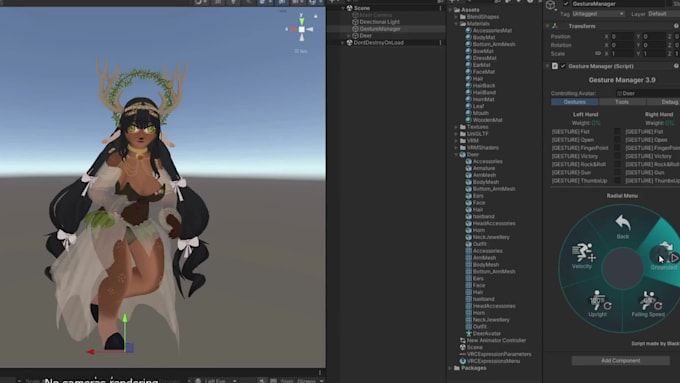Screen dimensions: 680x383
Task: Open DontDestroyOnLoad options (three dots)
Action: click(x=441, y=43)
